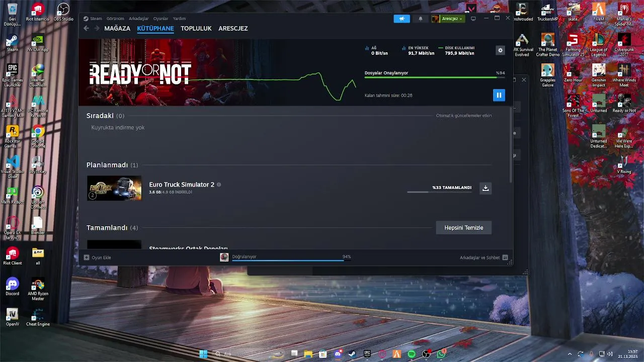Open the Görünüm menu
This screenshot has width=644, height=362.
[115, 19]
